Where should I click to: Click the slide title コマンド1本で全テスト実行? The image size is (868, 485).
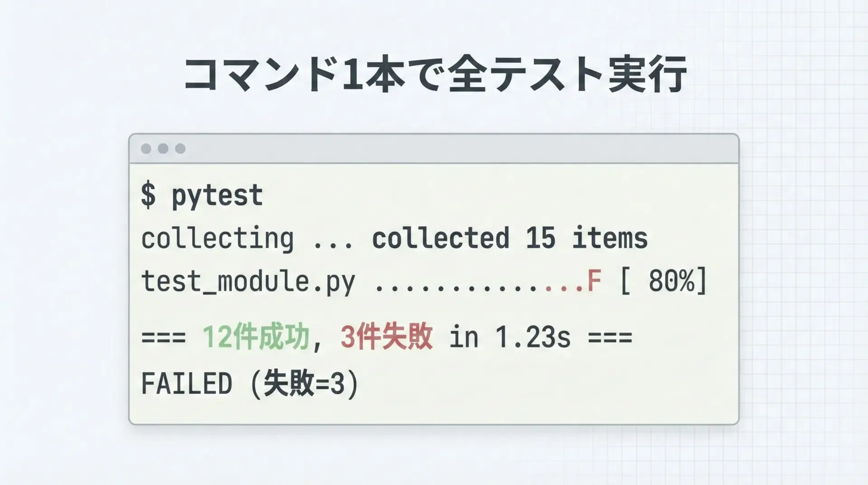435,74
